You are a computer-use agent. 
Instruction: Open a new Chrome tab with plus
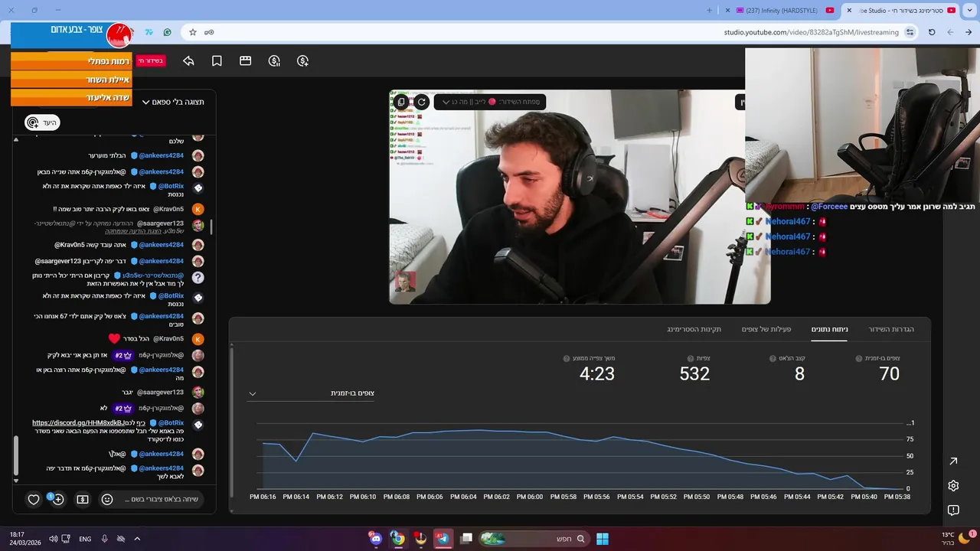coord(710,10)
